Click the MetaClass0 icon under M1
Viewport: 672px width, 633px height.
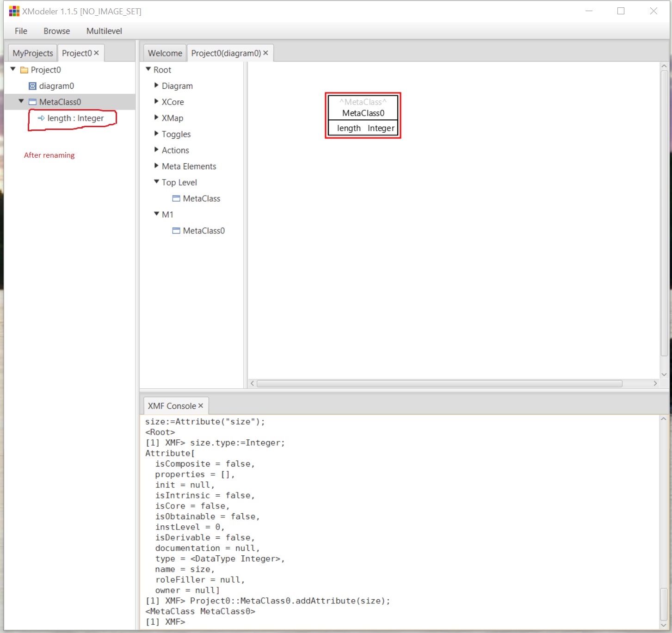[176, 230]
